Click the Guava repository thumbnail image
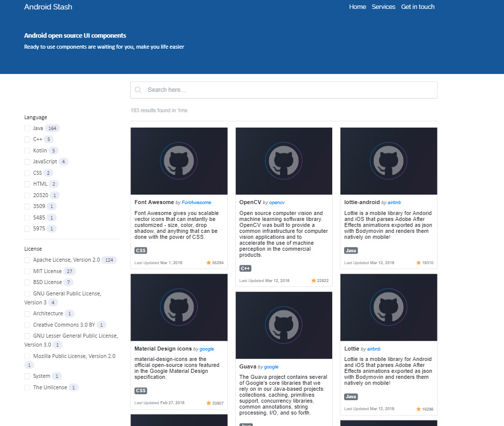This screenshot has width=504, height=426. (284, 325)
